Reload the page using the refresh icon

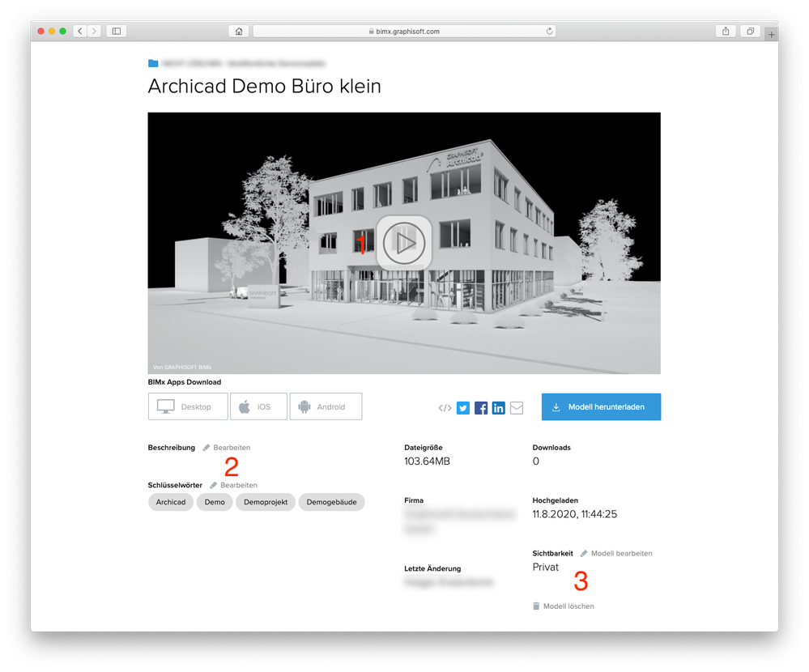click(550, 32)
